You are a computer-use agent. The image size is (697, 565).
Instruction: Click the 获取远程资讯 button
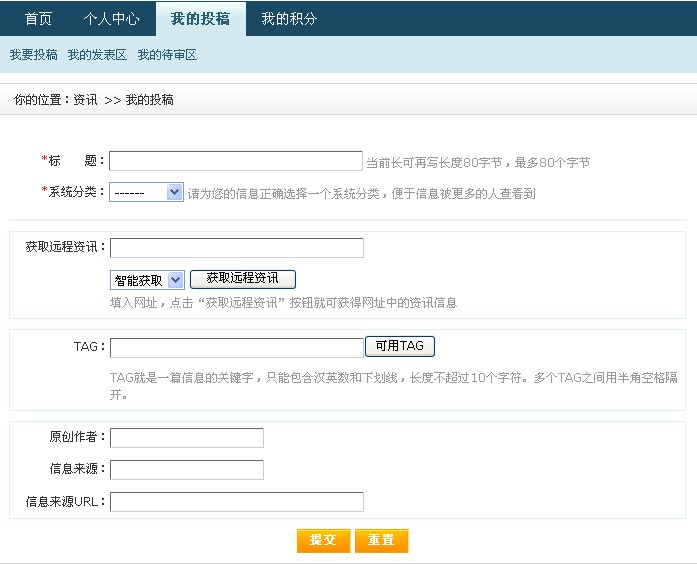coord(243,279)
